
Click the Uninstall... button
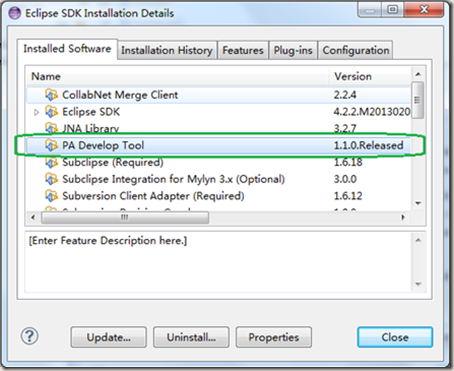point(191,337)
